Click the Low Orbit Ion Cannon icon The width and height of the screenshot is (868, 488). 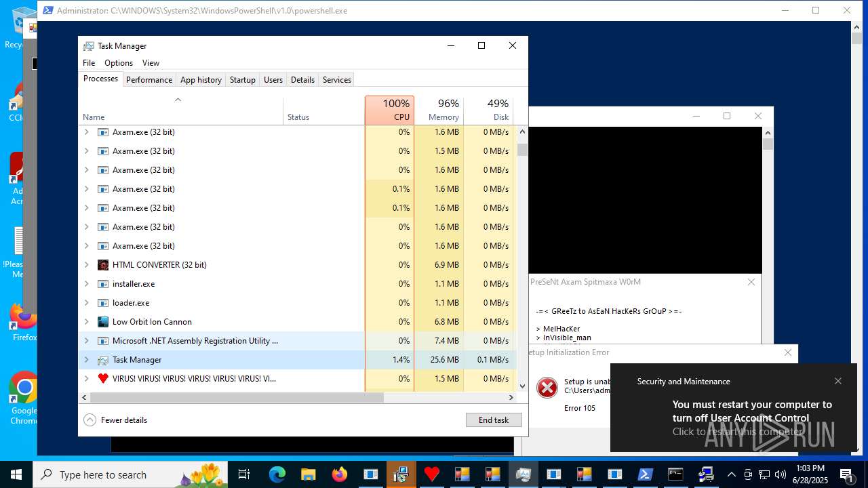point(103,322)
